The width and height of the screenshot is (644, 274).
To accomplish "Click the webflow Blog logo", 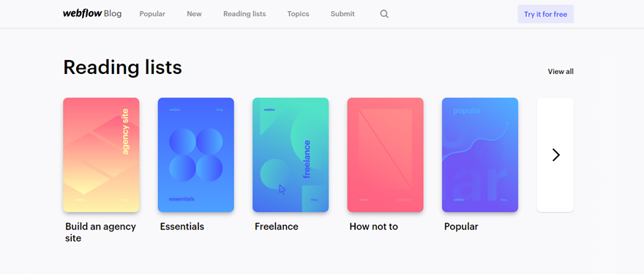I will point(92,14).
